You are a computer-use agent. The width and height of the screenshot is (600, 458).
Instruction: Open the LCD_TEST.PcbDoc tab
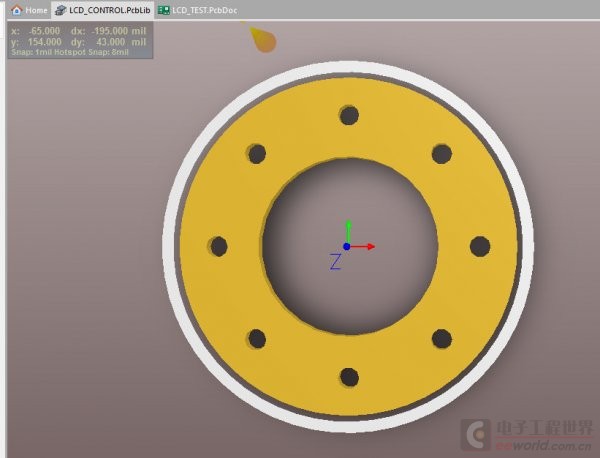[x=197, y=10]
